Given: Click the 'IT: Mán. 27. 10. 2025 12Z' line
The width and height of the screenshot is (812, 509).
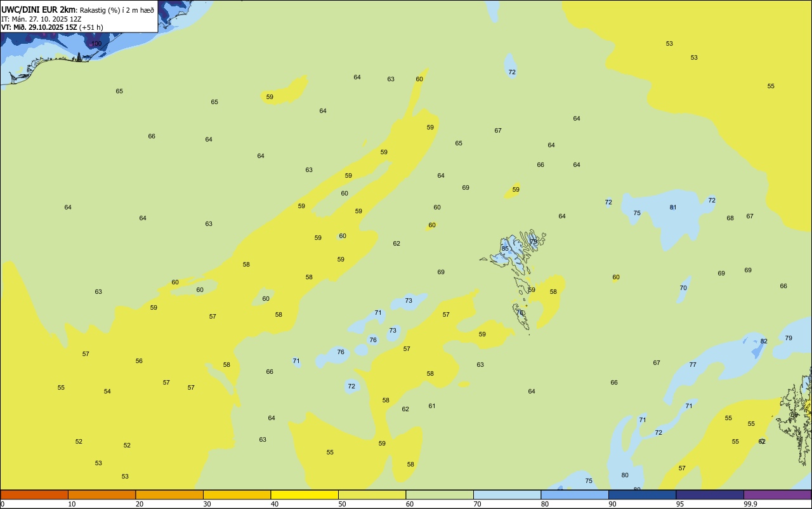Looking at the screenshot, I should [42, 19].
